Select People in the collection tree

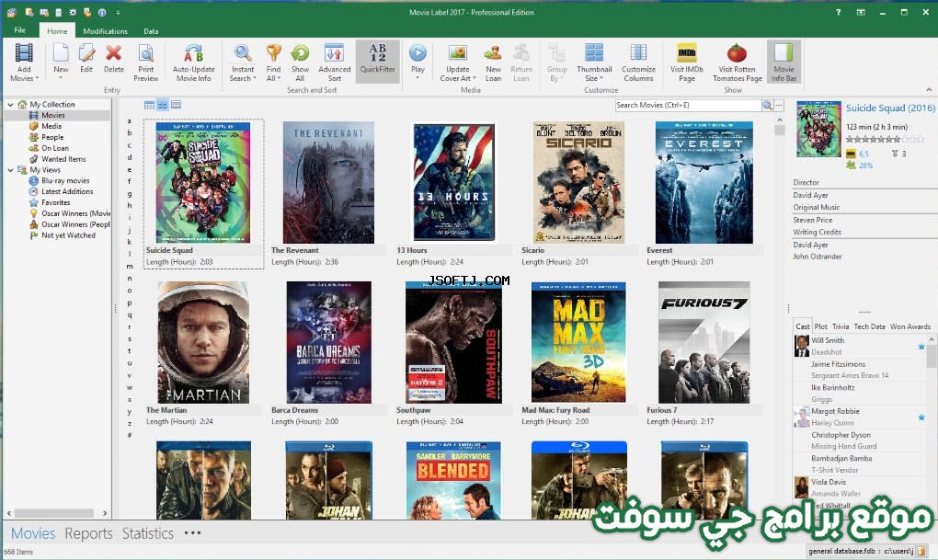pyautogui.click(x=52, y=137)
